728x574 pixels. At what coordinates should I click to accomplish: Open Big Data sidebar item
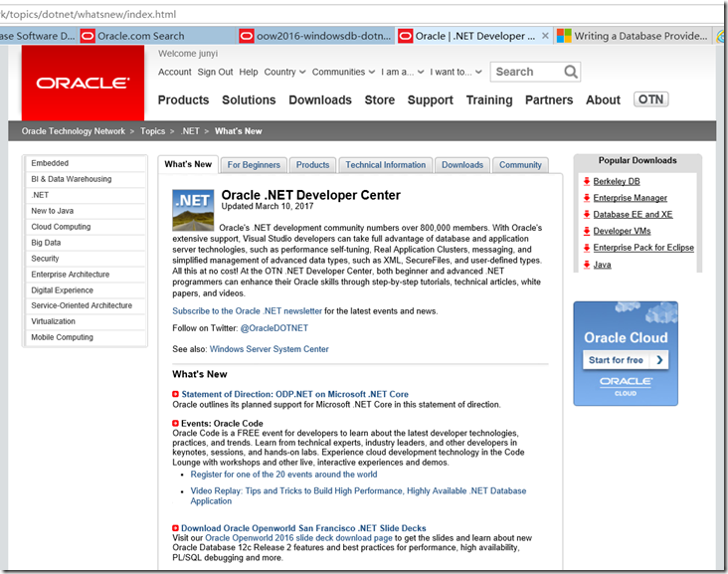[x=85, y=243]
